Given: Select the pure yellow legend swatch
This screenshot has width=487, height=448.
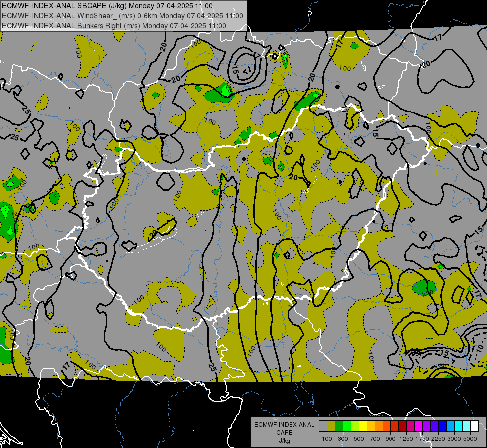Looking at the screenshot, I should tap(363, 426).
